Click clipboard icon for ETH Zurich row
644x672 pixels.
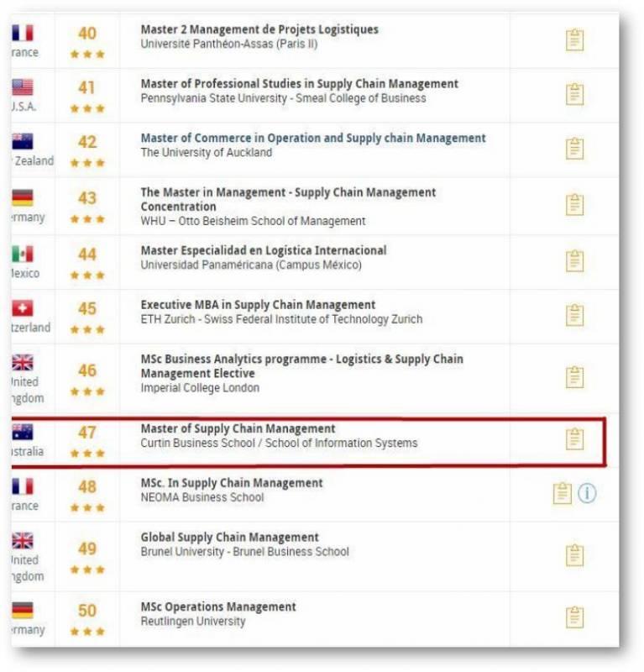[574, 315]
